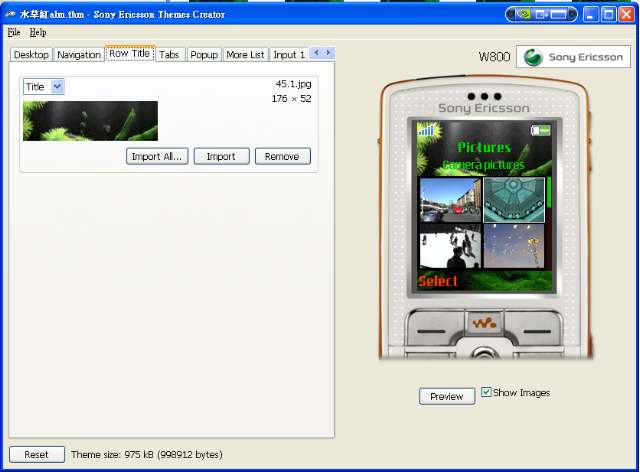Click the Sony Ericsson logo button
This screenshot has width=640, height=472.
coord(573,57)
